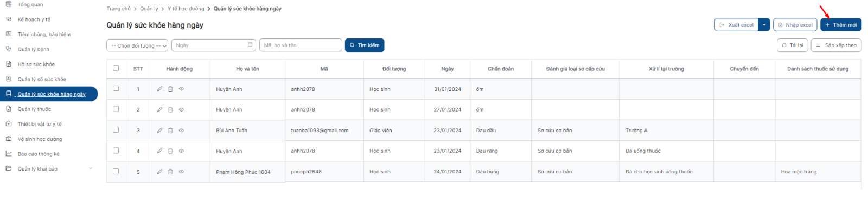Delete row 3 Bùi Anh Tuấn using trash icon
This screenshot has height=215, width=868.
tap(170, 130)
